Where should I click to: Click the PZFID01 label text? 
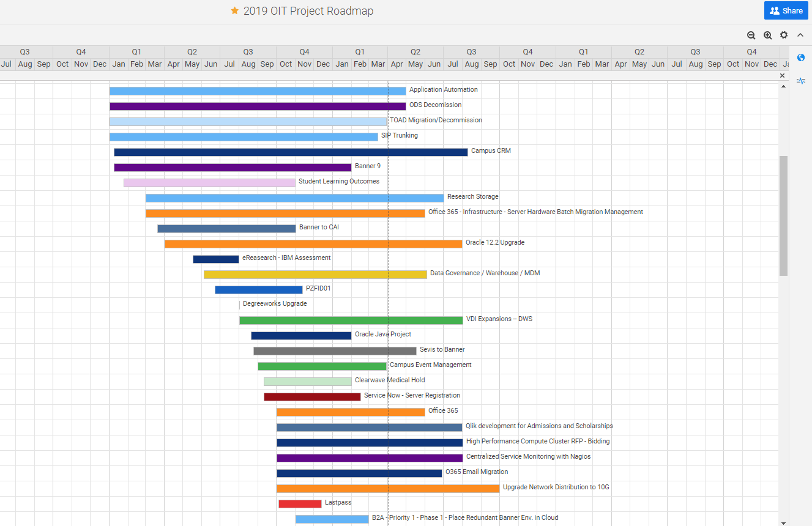318,288
